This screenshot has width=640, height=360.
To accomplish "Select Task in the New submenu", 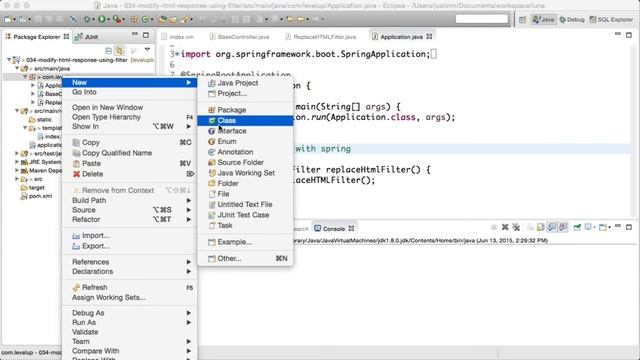I will pos(245,225).
